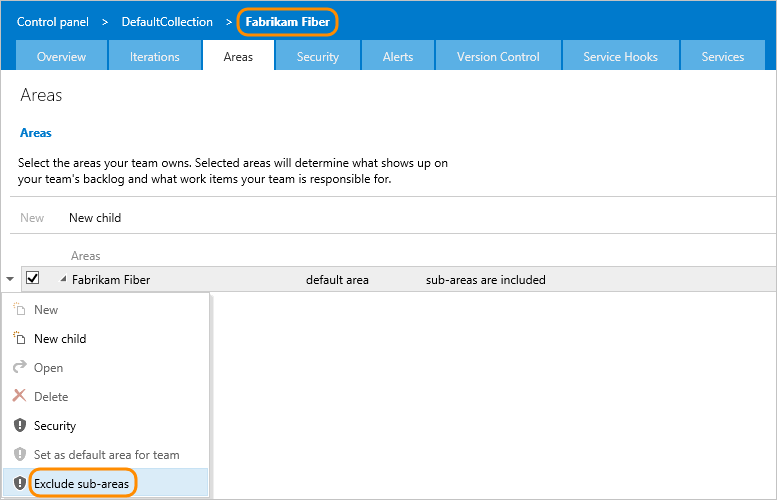
Task: Click the shield icon beside Set as default area
Action: pos(19,454)
